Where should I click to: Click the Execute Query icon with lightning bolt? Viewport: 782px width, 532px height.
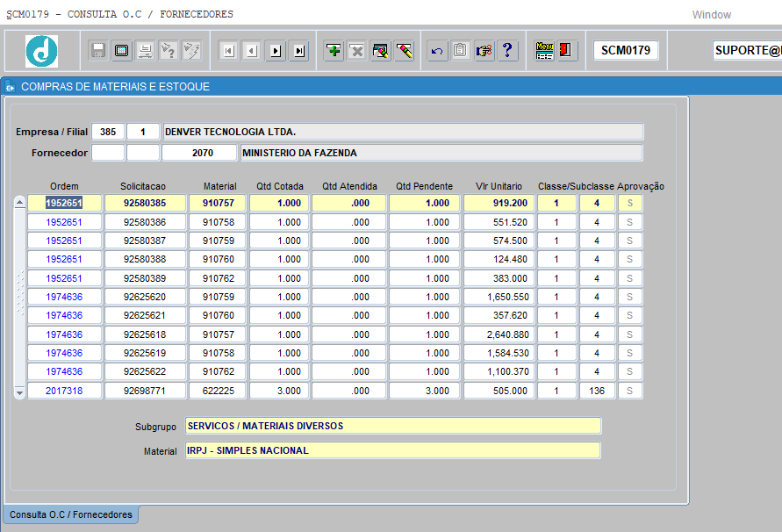coord(192,51)
